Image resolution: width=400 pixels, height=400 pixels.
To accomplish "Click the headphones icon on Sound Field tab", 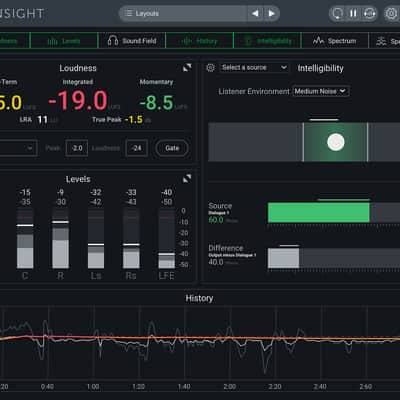I will (x=113, y=41).
